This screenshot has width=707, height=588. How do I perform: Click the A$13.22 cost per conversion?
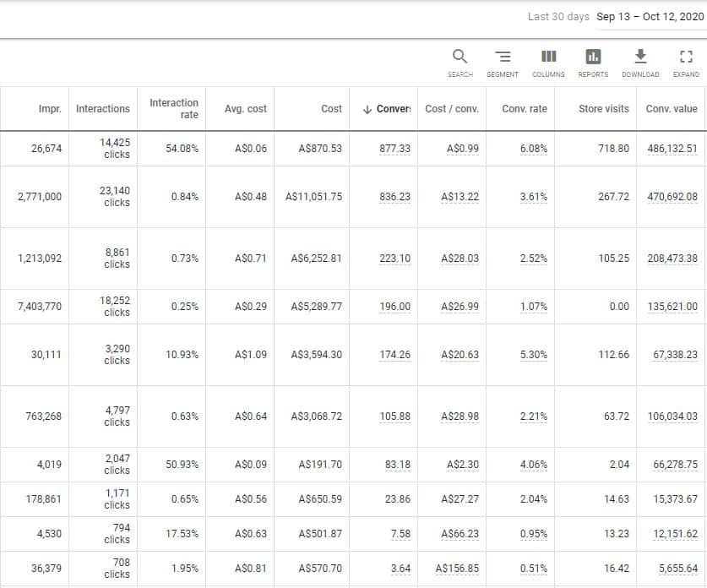pyautogui.click(x=460, y=197)
